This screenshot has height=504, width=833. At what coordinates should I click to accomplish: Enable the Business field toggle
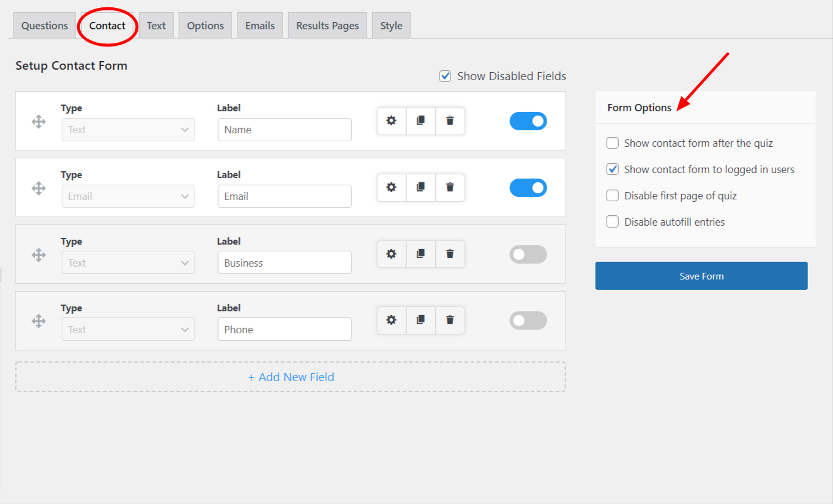528,254
